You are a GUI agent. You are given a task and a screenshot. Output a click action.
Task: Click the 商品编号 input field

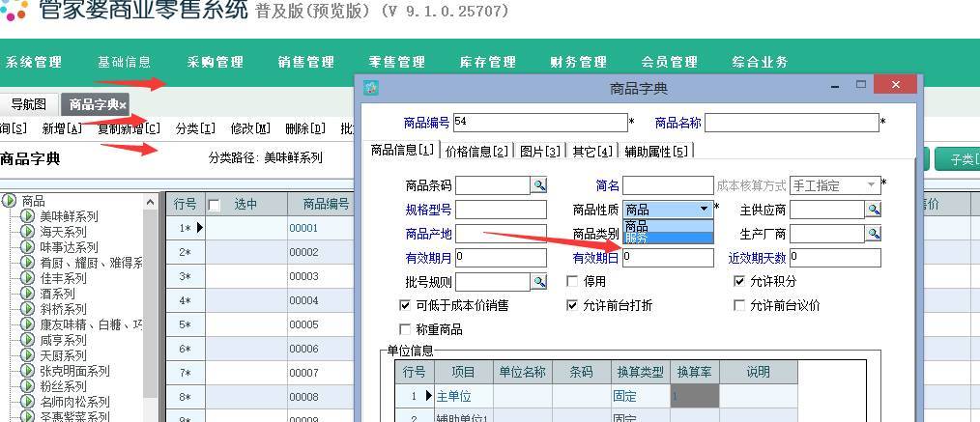click(540, 123)
